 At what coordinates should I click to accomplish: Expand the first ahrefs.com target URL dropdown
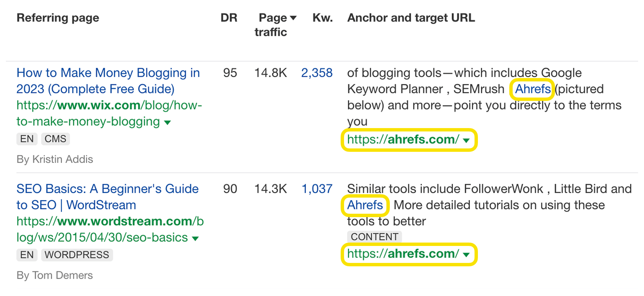click(x=466, y=140)
